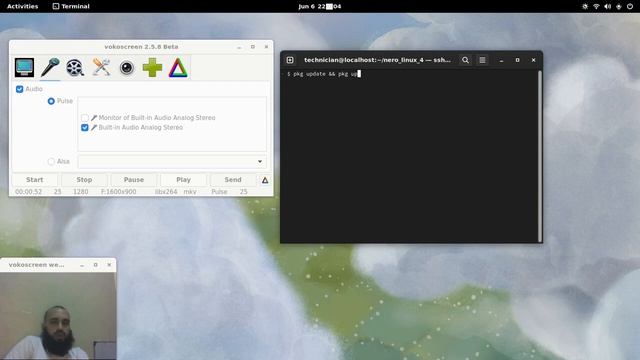This screenshot has width=640, height=360.
Task: Minimize the vokoscreen main window
Action: coord(239,47)
